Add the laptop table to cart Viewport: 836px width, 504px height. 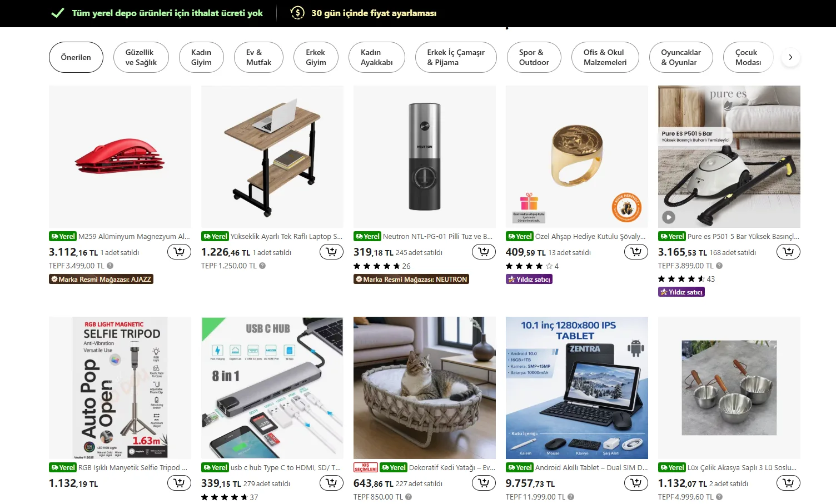pyautogui.click(x=331, y=252)
